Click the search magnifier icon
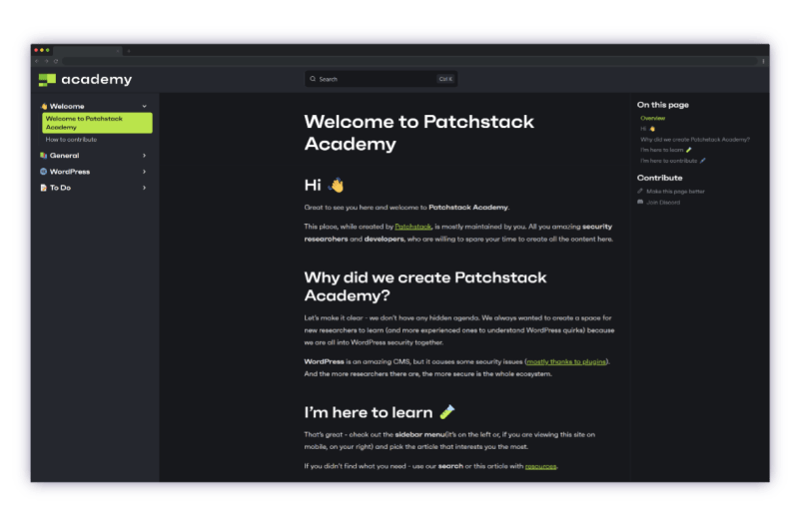799x532 pixels. pos(313,79)
